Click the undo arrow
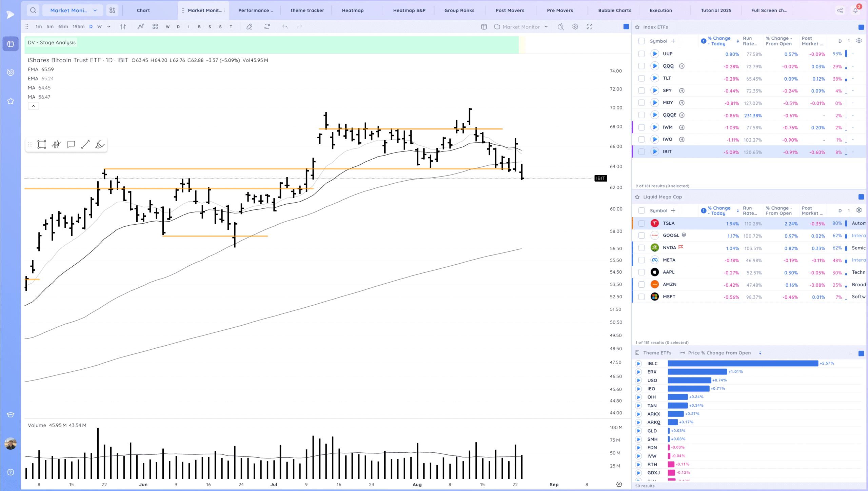This screenshot has height=491, width=868. [285, 27]
